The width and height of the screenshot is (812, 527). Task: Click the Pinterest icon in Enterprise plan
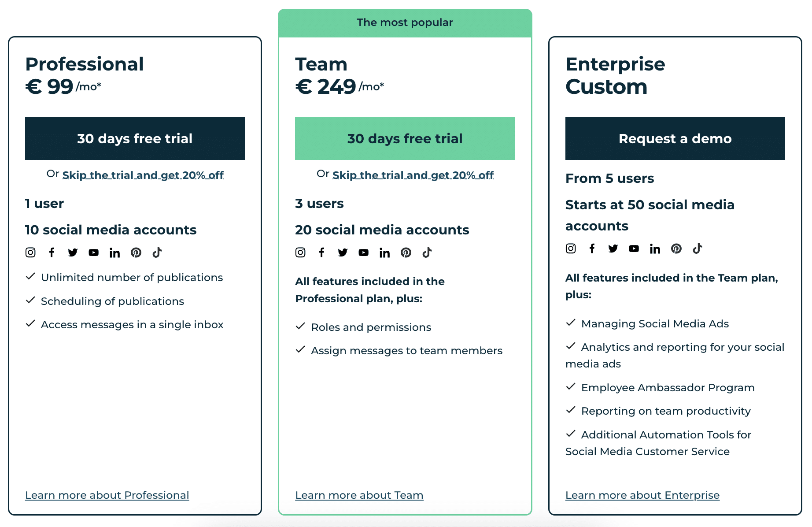pos(676,249)
